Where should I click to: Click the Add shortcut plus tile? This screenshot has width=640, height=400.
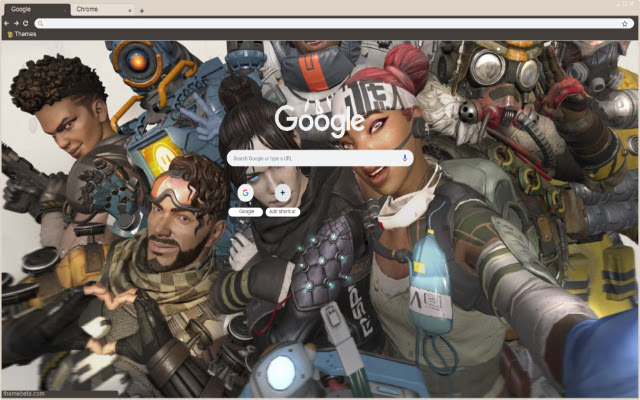tap(282, 193)
